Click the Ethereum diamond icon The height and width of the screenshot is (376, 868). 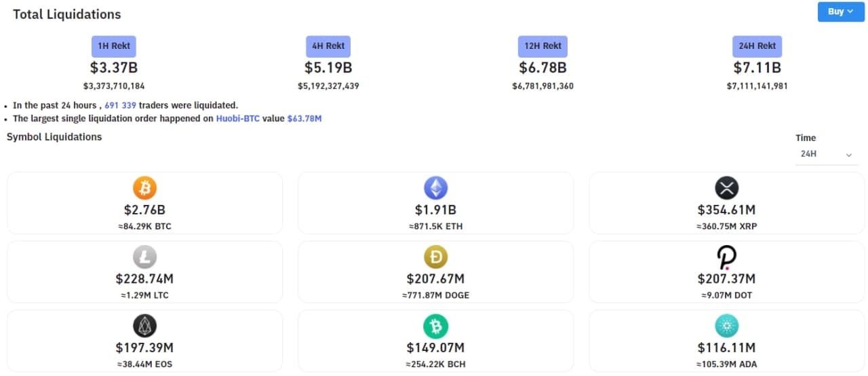(435, 188)
